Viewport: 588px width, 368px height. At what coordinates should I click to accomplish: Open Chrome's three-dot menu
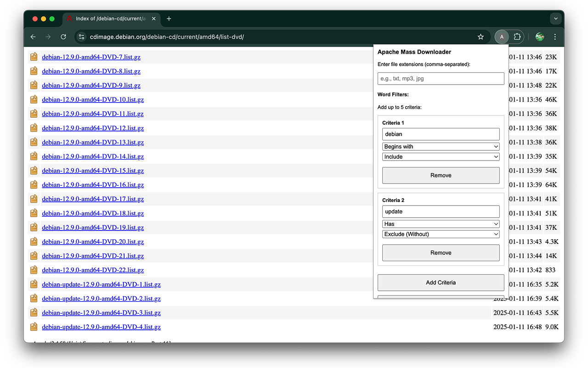pyautogui.click(x=555, y=37)
